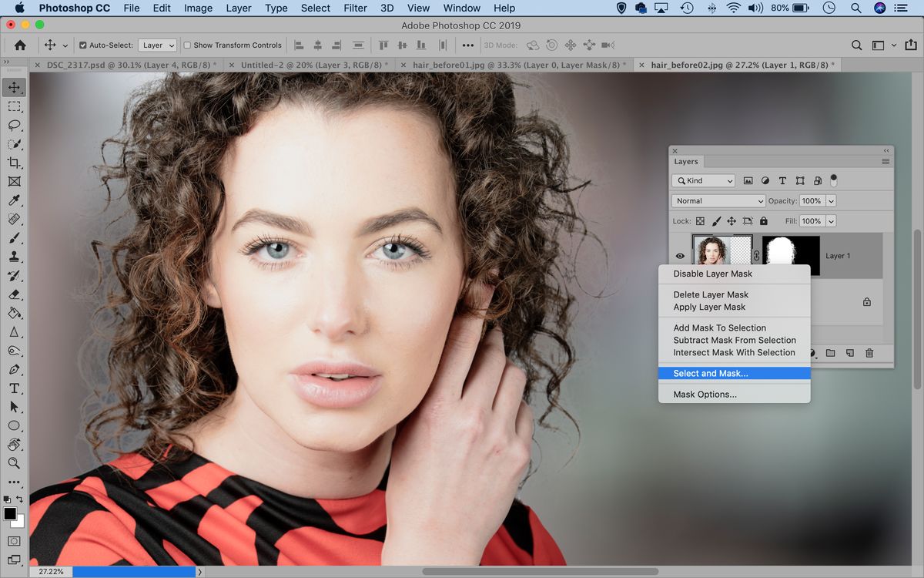Image resolution: width=924 pixels, height=578 pixels.
Task: Select the Zoom tool
Action: 15,463
